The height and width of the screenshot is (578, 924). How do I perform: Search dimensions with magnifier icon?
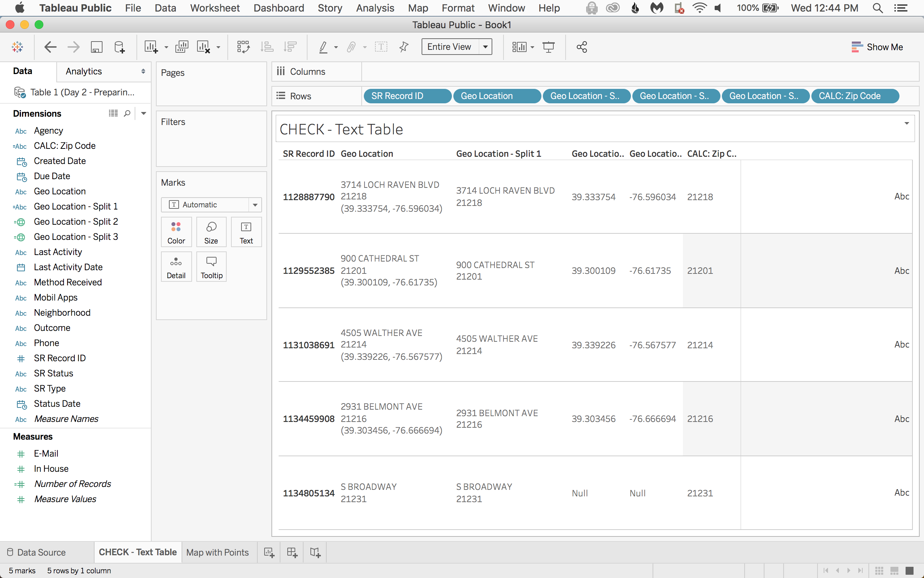coord(127,113)
